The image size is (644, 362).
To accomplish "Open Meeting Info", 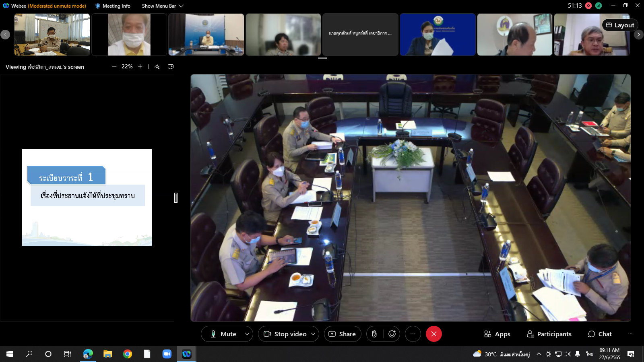I will click(113, 6).
